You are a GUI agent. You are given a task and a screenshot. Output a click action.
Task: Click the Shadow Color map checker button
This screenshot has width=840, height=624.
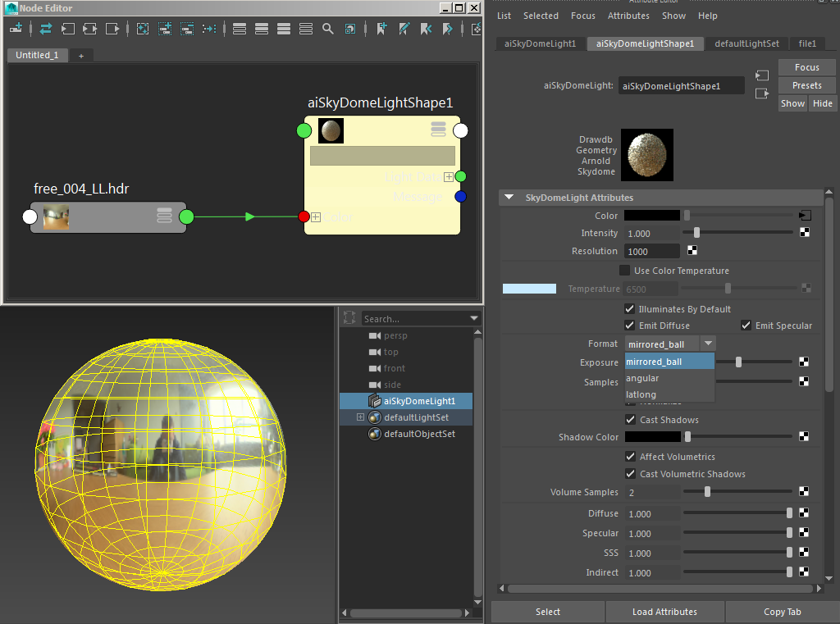click(x=804, y=436)
